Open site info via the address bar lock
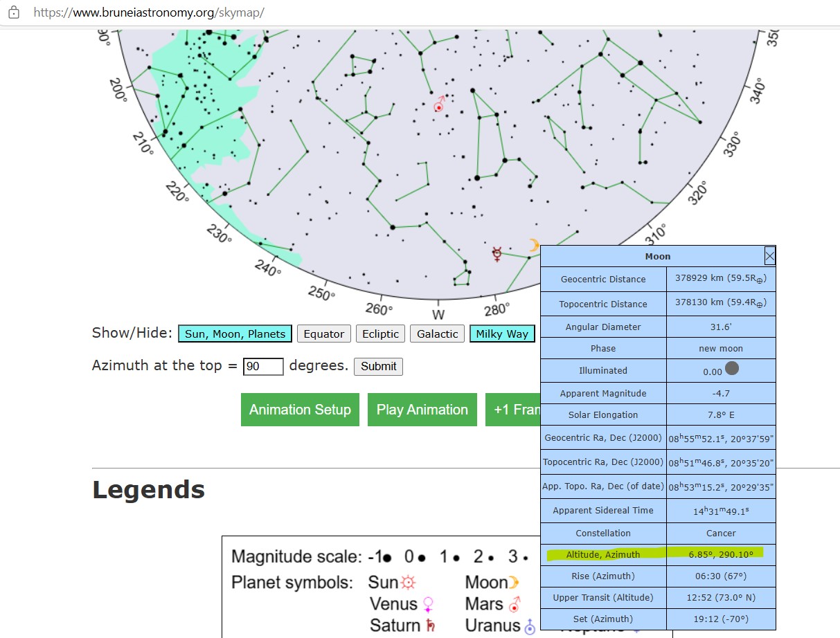 point(14,12)
